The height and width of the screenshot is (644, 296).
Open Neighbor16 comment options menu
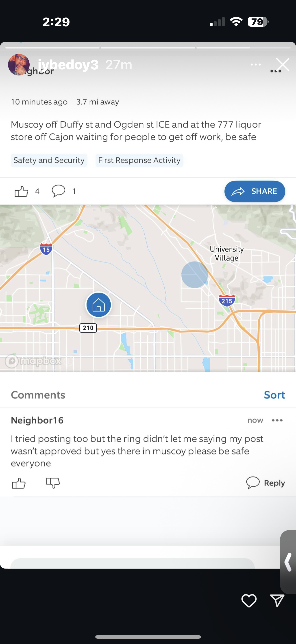tap(277, 420)
